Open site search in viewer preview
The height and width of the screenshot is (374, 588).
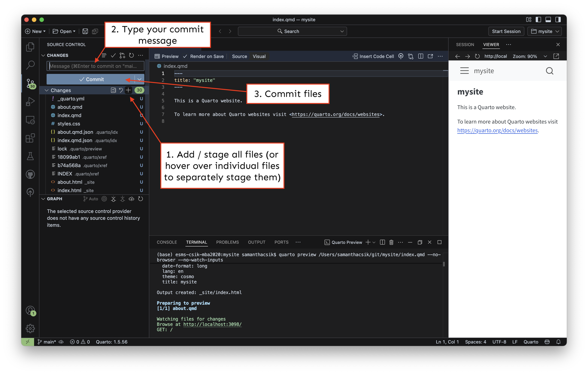tap(549, 71)
